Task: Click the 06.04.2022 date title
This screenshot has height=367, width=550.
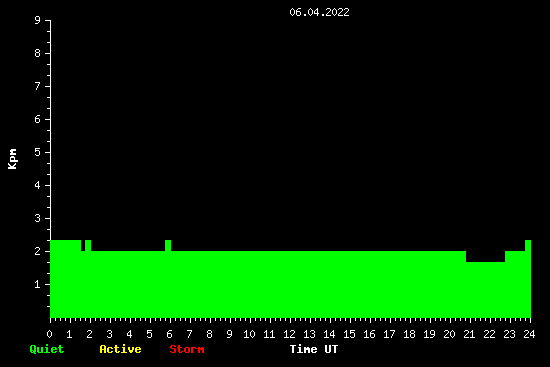Action: (x=319, y=12)
